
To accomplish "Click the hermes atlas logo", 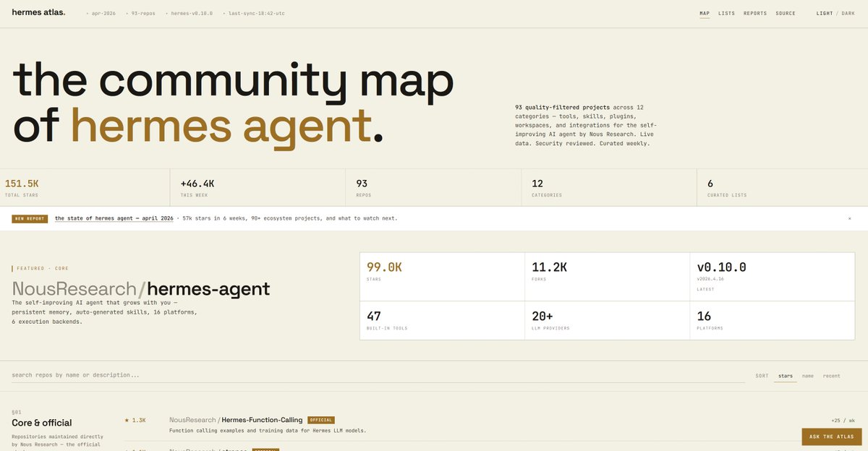I will coord(38,12).
